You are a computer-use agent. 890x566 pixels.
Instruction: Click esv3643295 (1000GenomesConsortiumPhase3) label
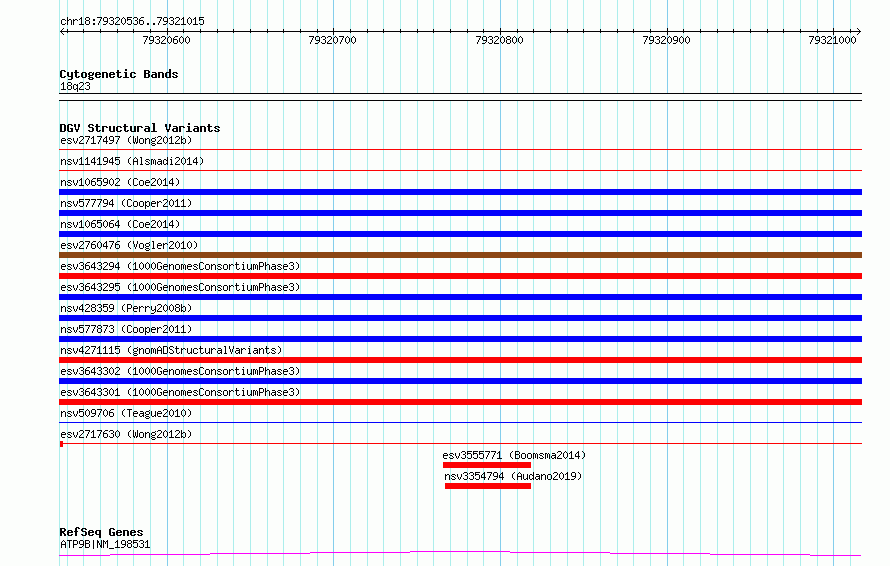point(180,287)
